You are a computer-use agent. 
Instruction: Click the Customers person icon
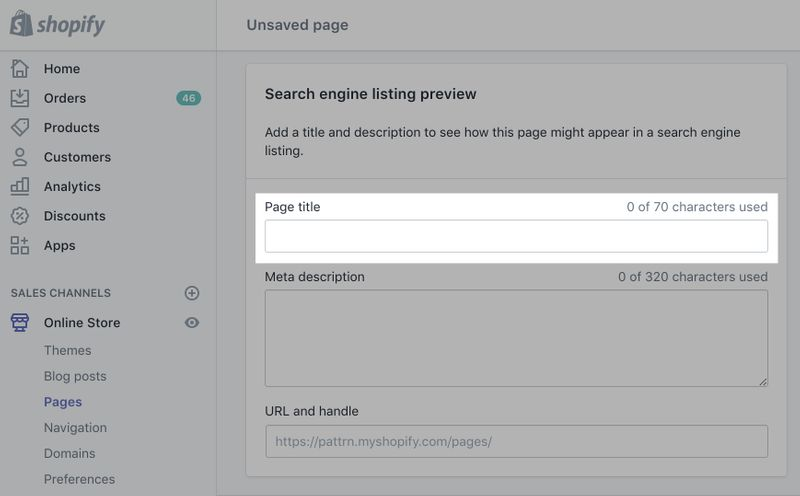point(20,157)
